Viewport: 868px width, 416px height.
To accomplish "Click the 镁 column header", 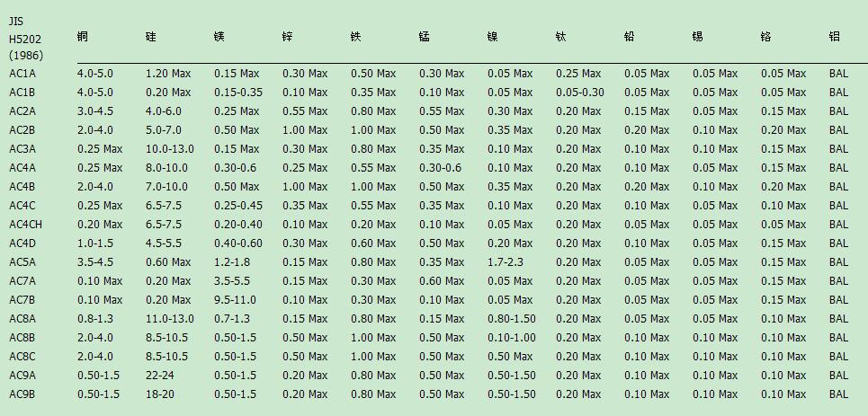I will [219, 37].
